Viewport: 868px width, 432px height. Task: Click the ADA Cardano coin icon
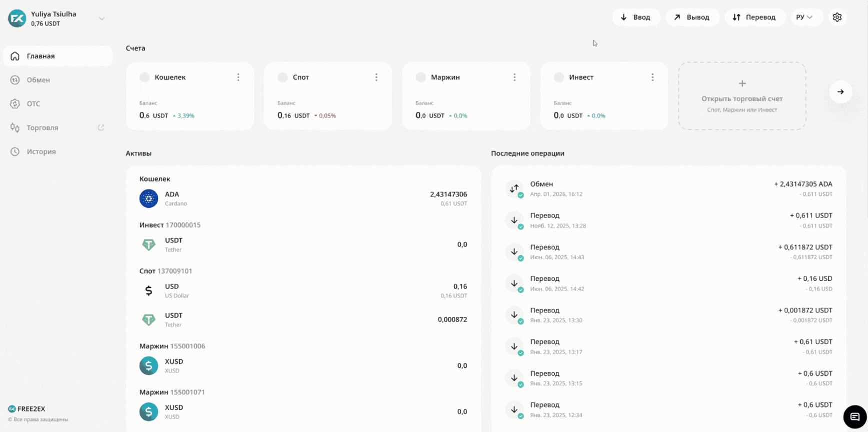point(149,198)
